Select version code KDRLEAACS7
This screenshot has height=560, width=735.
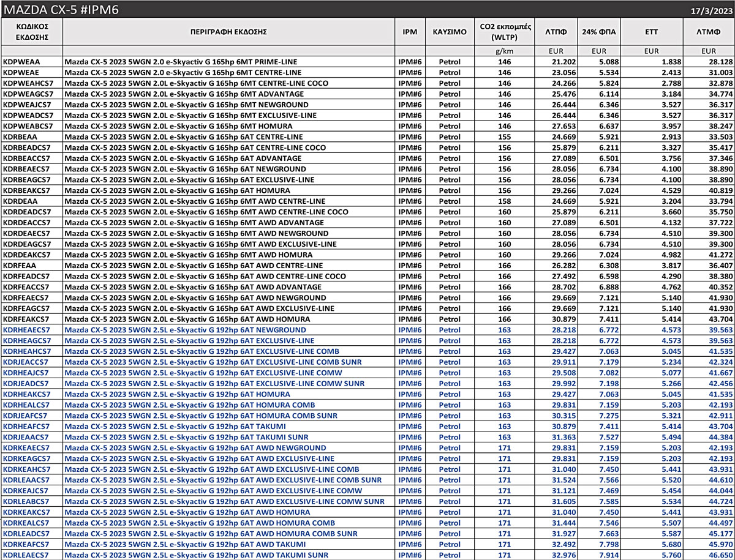click(x=27, y=480)
